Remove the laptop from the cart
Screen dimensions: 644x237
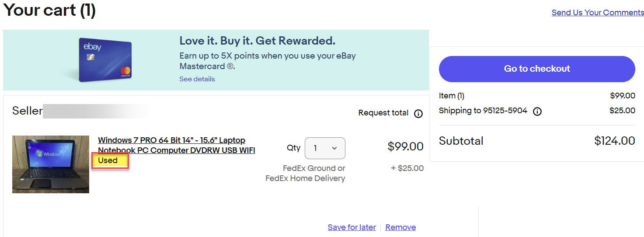(400, 227)
